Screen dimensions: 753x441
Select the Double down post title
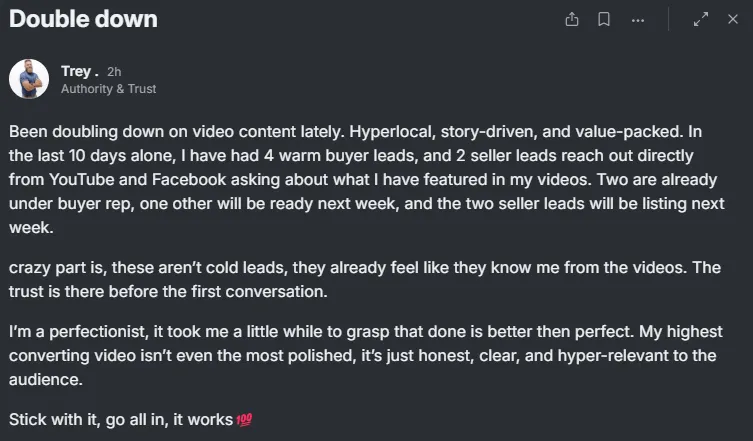pyautogui.click(x=83, y=19)
